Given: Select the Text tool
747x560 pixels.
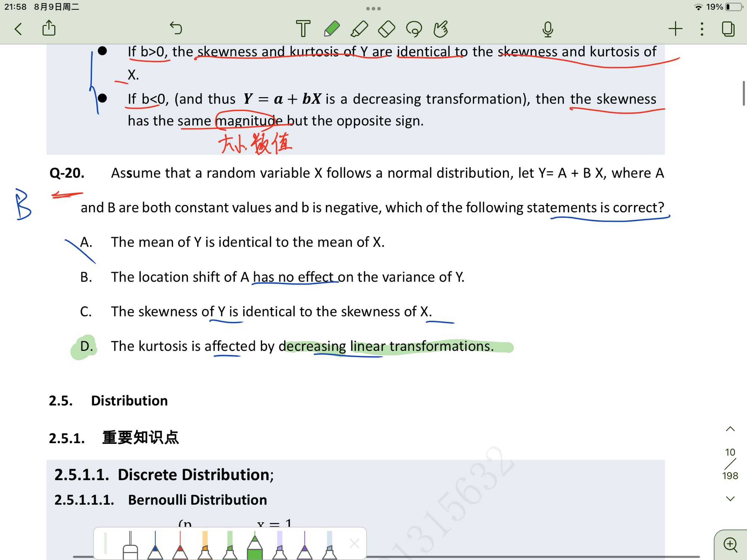Looking at the screenshot, I should pyautogui.click(x=303, y=29).
